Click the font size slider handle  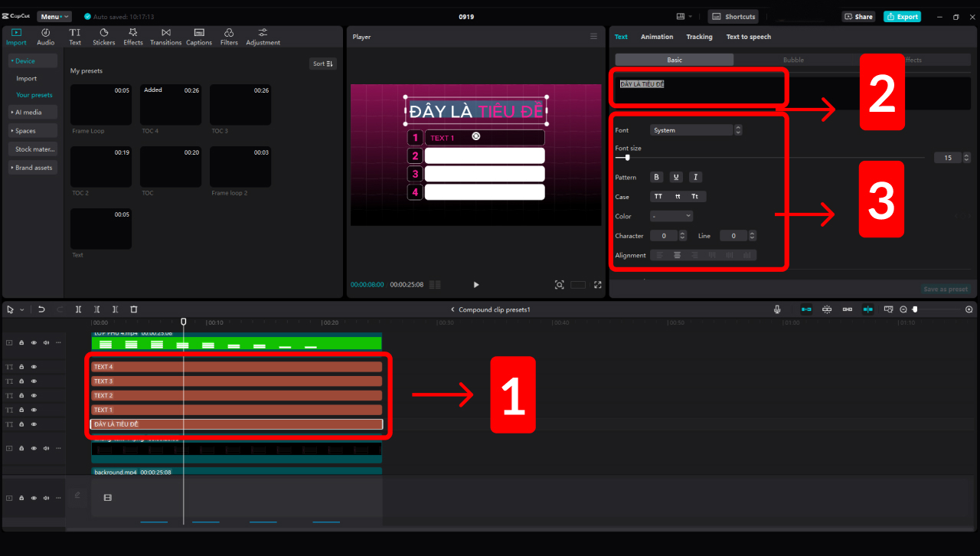627,157
